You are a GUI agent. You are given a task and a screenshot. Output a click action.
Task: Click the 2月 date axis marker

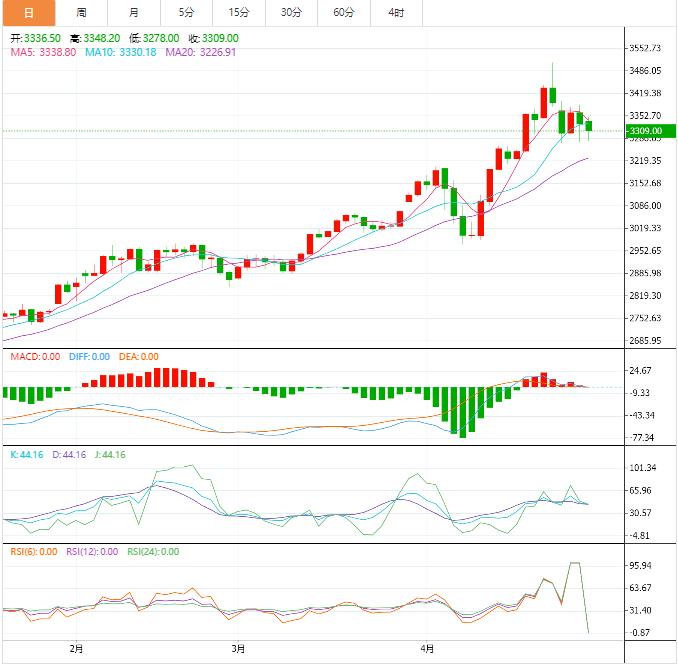click(77, 650)
